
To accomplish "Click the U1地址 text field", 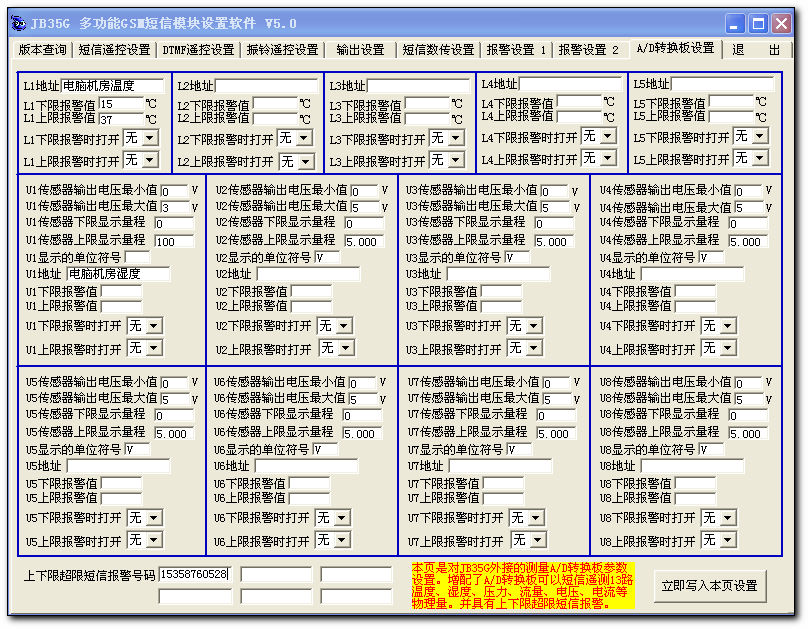I will [118, 274].
